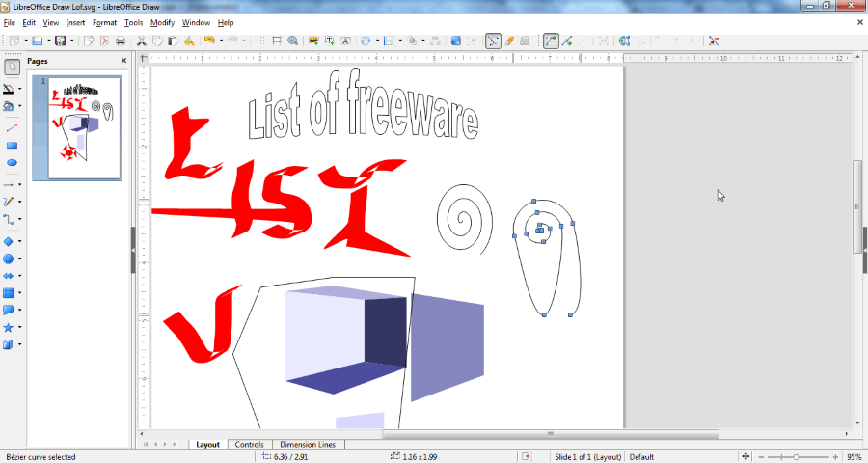Expand the Fill Color dropdown arrow
Image resolution: width=868 pixels, height=463 pixels.
point(20,106)
